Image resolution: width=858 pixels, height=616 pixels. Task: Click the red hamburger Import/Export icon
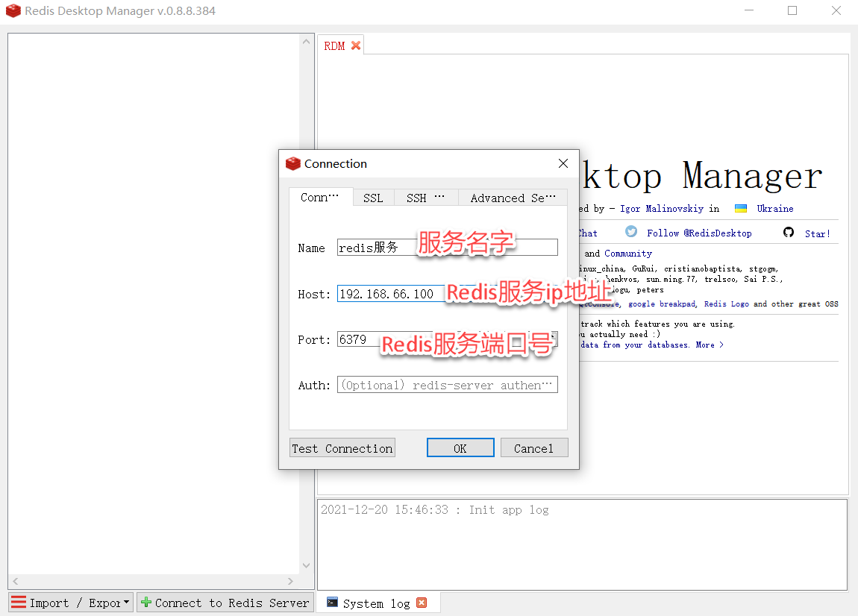point(19,603)
